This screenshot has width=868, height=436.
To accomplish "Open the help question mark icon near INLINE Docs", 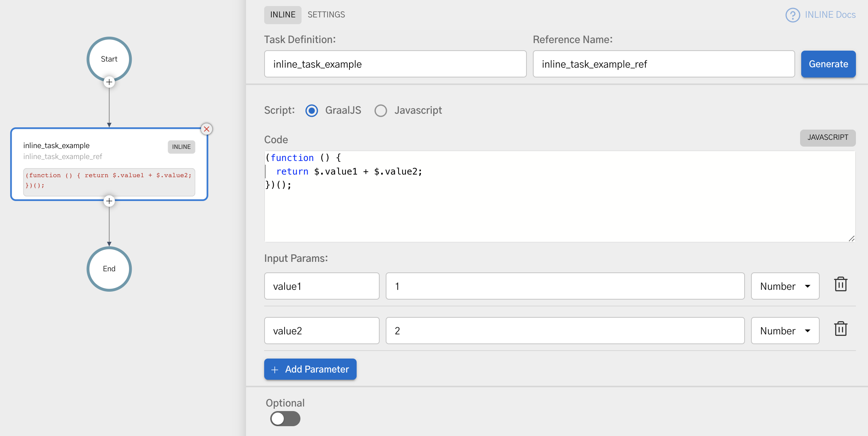I will pos(793,15).
